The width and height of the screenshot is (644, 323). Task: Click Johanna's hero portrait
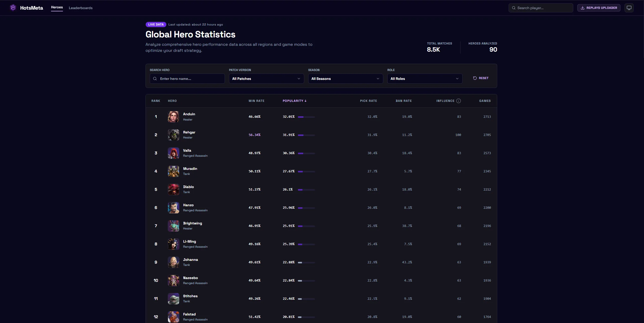tap(174, 262)
